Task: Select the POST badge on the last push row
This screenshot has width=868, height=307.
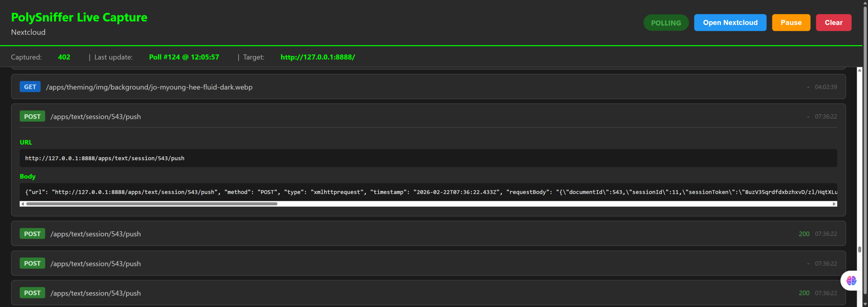Action: click(x=32, y=292)
